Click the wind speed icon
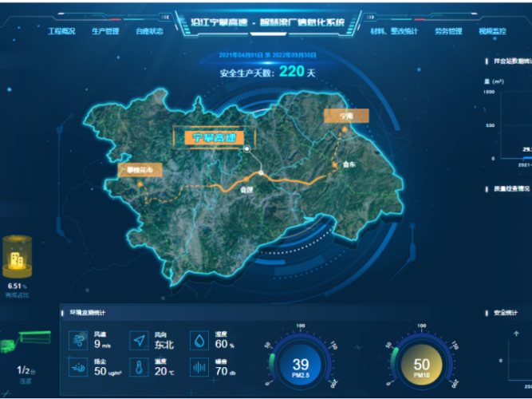This screenshot has height=399, width=532. (79, 341)
